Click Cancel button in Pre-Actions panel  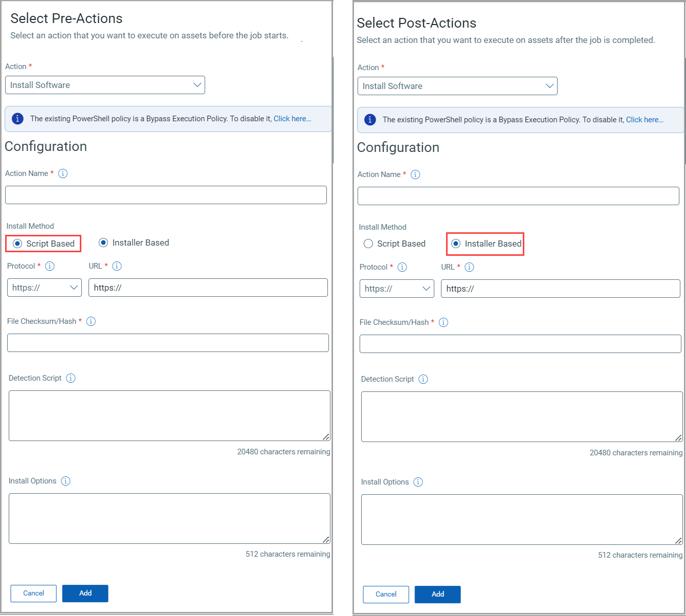pos(34,593)
